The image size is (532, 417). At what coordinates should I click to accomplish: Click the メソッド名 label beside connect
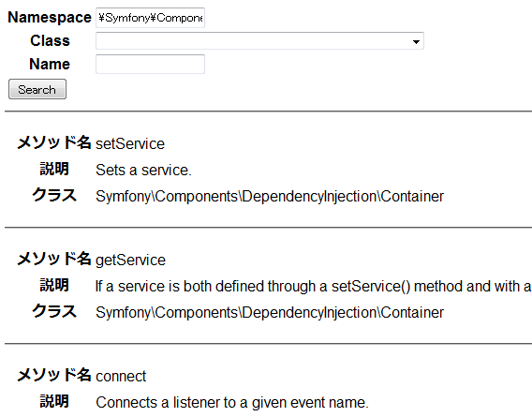pos(54,375)
